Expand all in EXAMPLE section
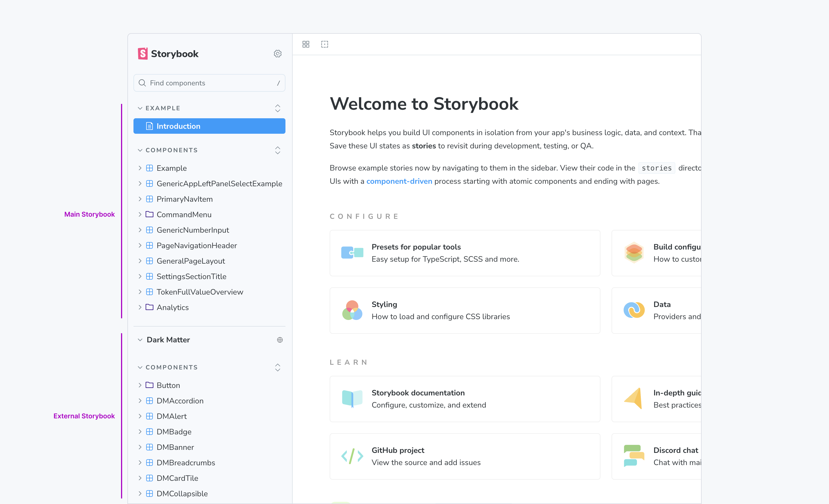 (x=277, y=108)
